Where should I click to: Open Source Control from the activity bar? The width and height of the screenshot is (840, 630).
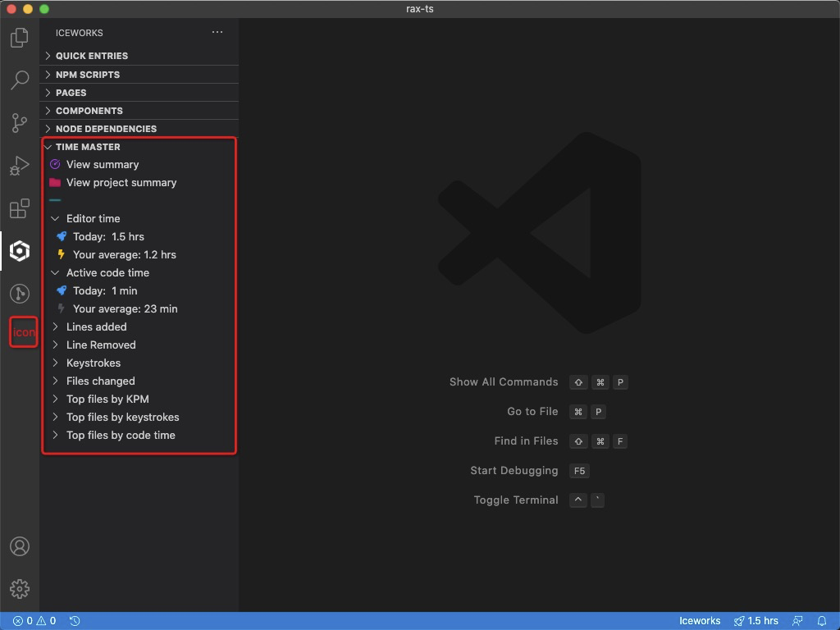19,122
